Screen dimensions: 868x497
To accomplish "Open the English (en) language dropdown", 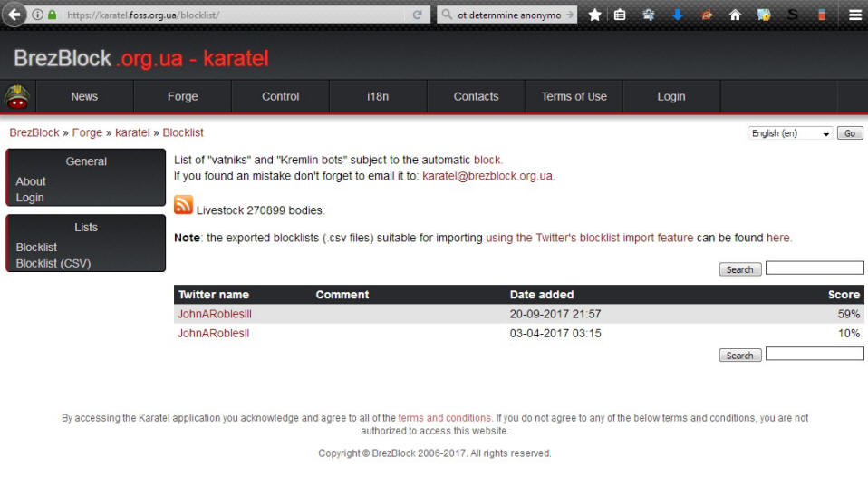I will pyautogui.click(x=791, y=133).
